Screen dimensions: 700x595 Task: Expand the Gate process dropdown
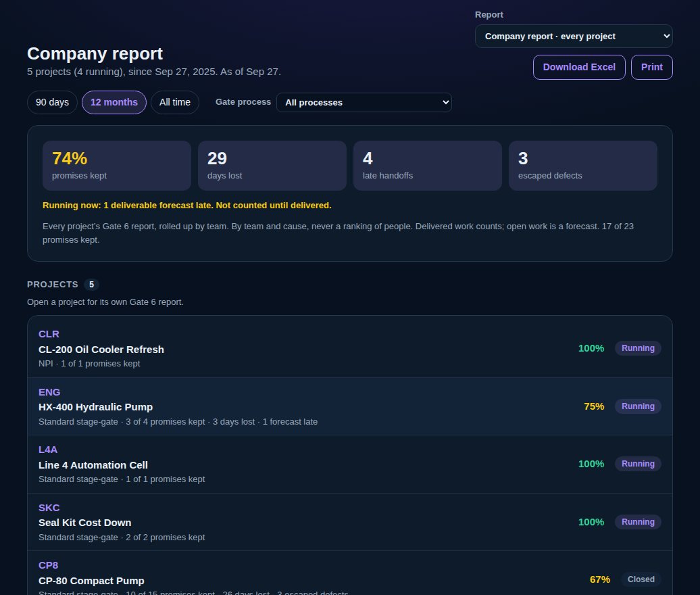pos(364,102)
